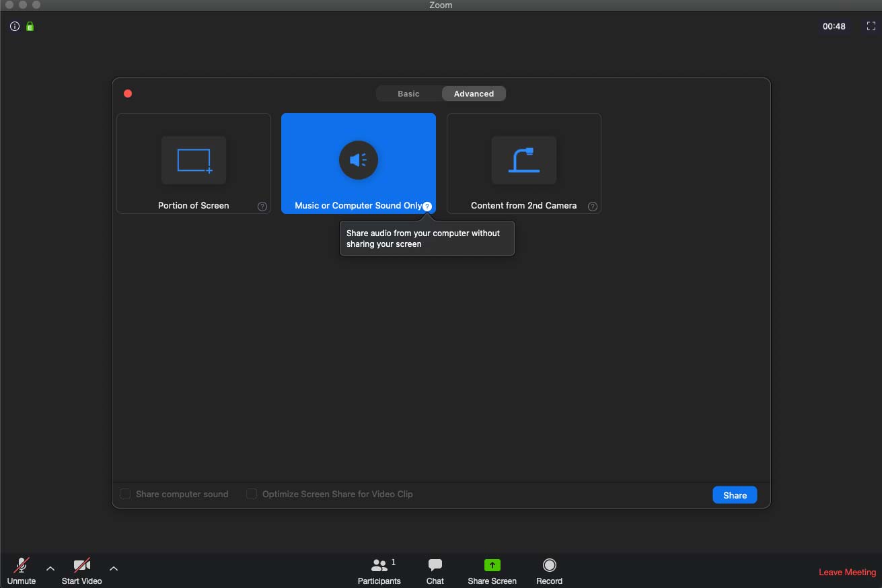Click the encryption lock icon
This screenshot has height=588, width=882.
tap(29, 26)
